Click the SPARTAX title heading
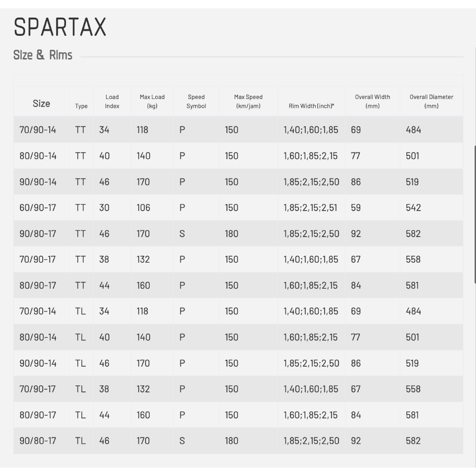 (x=60, y=27)
